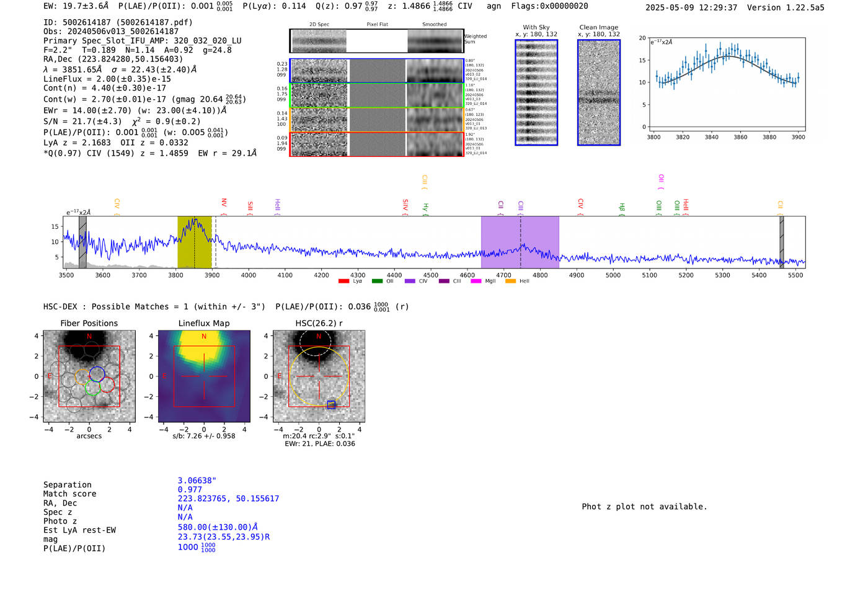Screen dimensions: 868x591
Task: Click the red SiIV line label
Action: pyautogui.click(x=405, y=207)
